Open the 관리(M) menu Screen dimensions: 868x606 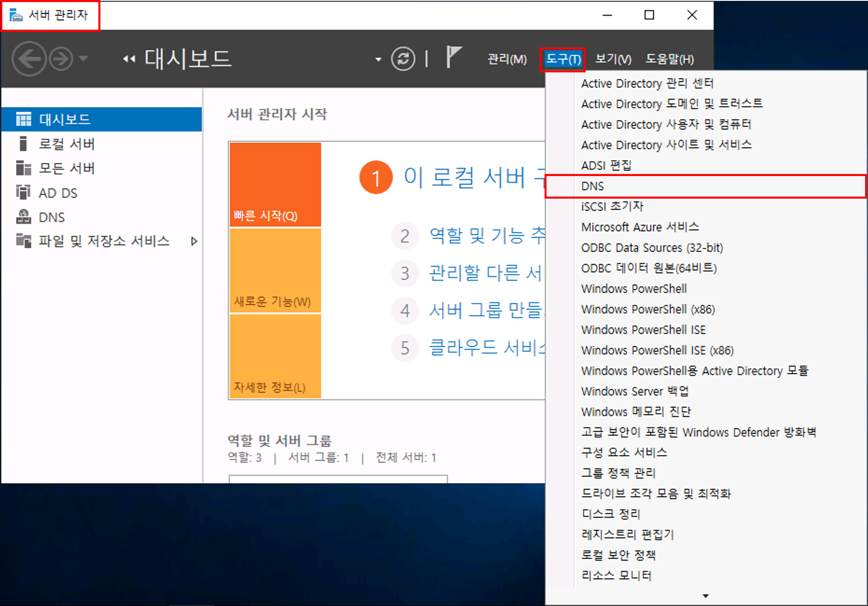[x=507, y=59]
